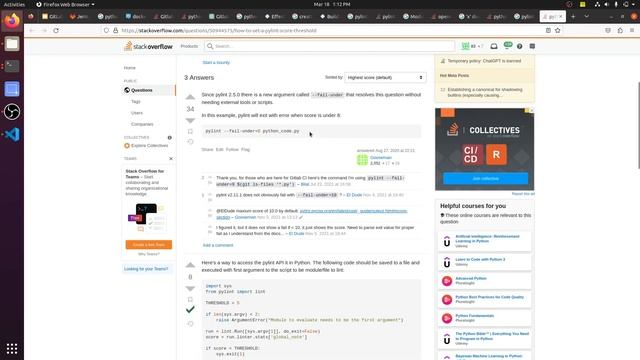This screenshot has width=640, height=360.
Task: Click Start a bounty link
Action: tap(216, 62)
